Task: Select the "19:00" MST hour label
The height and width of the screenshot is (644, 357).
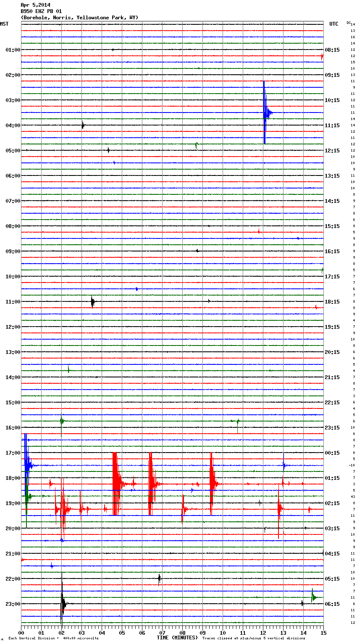Action: click(13, 503)
